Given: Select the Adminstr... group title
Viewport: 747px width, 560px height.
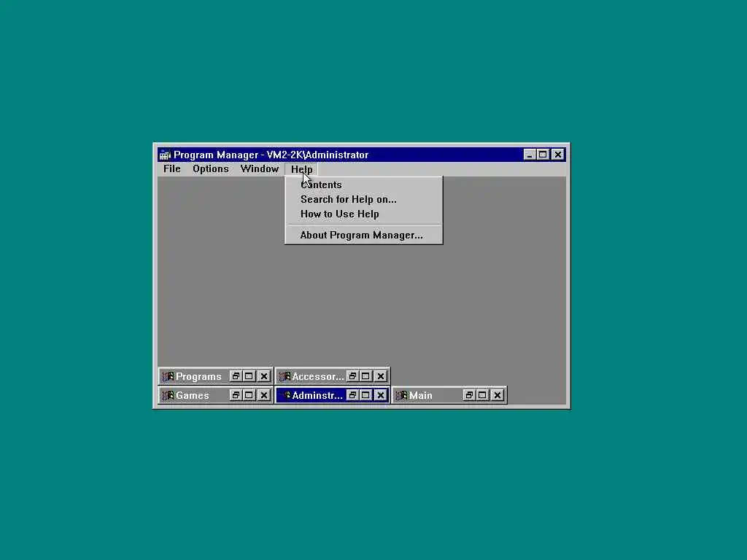Looking at the screenshot, I should (x=317, y=396).
